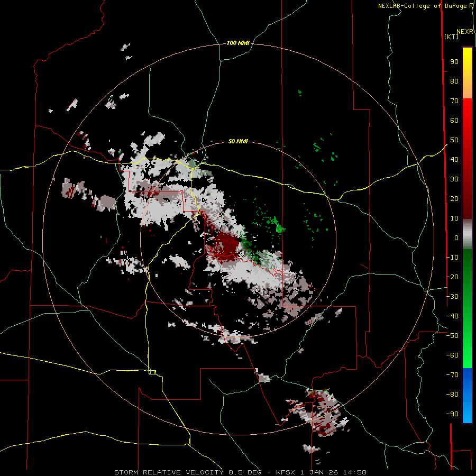Click the -10 value on the velocity scale
The image size is (476, 476).
pos(452,258)
